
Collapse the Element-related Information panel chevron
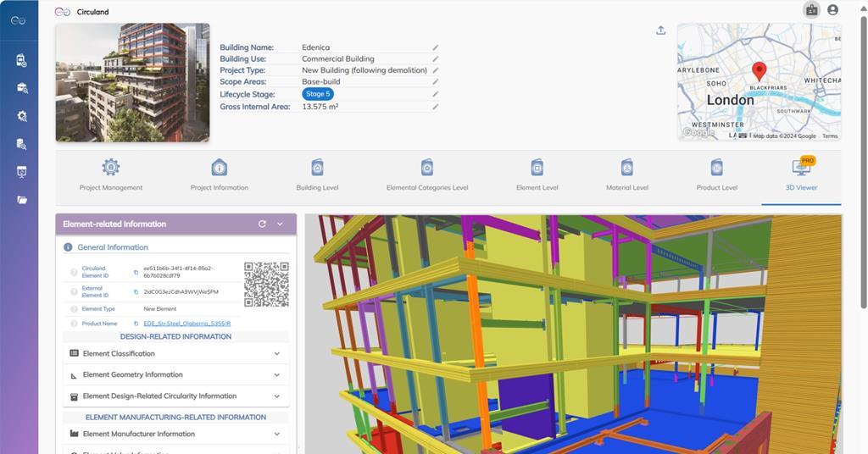coord(280,224)
